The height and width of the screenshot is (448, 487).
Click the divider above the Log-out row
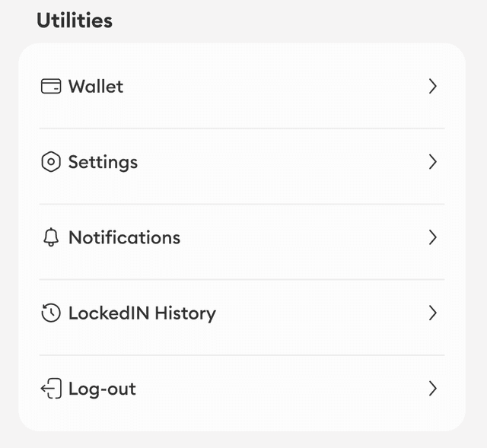(x=242, y=355)
